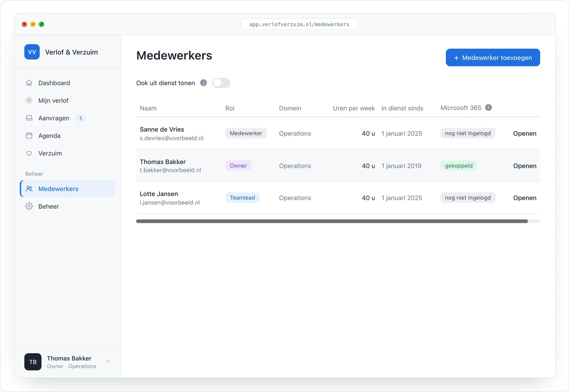Click the TB user avatar
The width and height of the screenshot is (569, 392).
[x=33, y=362]
